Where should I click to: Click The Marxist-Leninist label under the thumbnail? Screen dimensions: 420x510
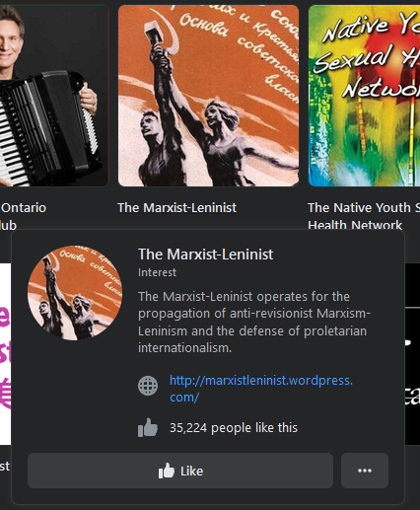point(176,208)
